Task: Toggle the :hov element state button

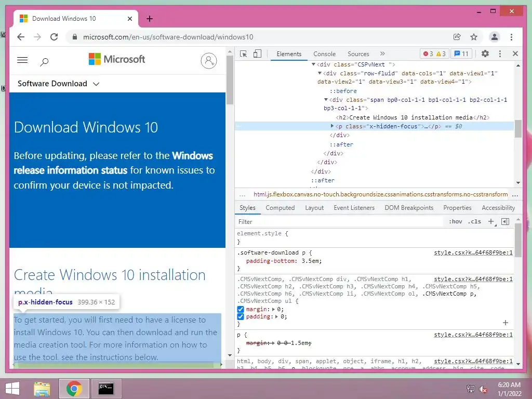Action: (455, 221)
